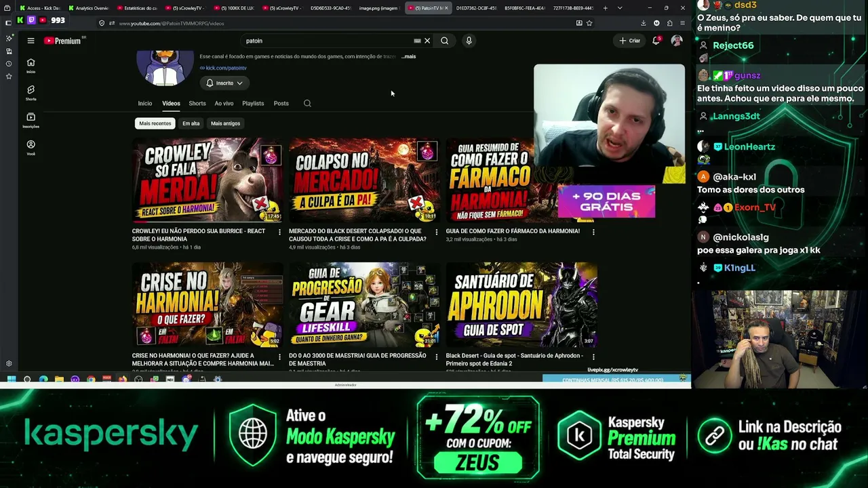Open browser sidebar settings gear icon
Screen dimensions: 868x488
click(9, 364)
